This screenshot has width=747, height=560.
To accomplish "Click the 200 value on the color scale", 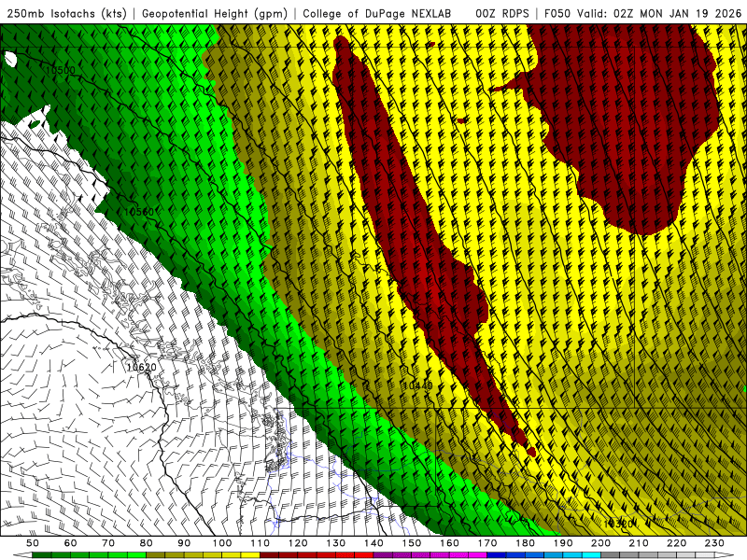I will pos(600,543).
